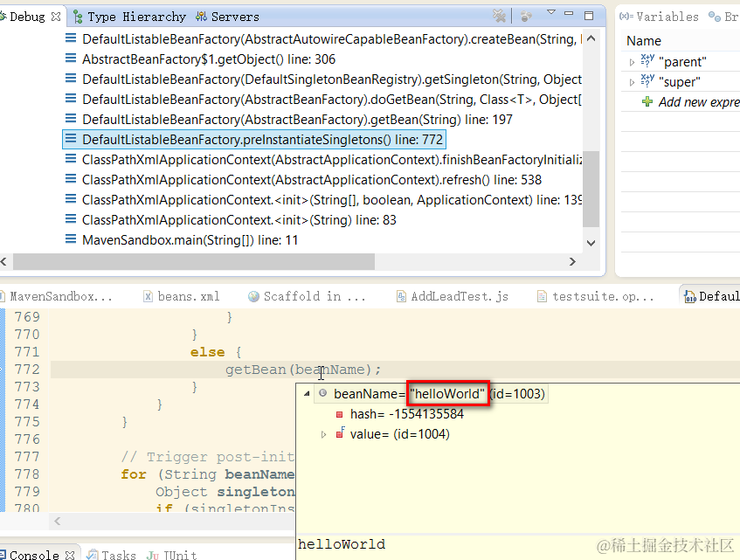This screenshot has width=740, height=560.
Task: Switch to the Servers tab
Action: (x=227, y=17)
